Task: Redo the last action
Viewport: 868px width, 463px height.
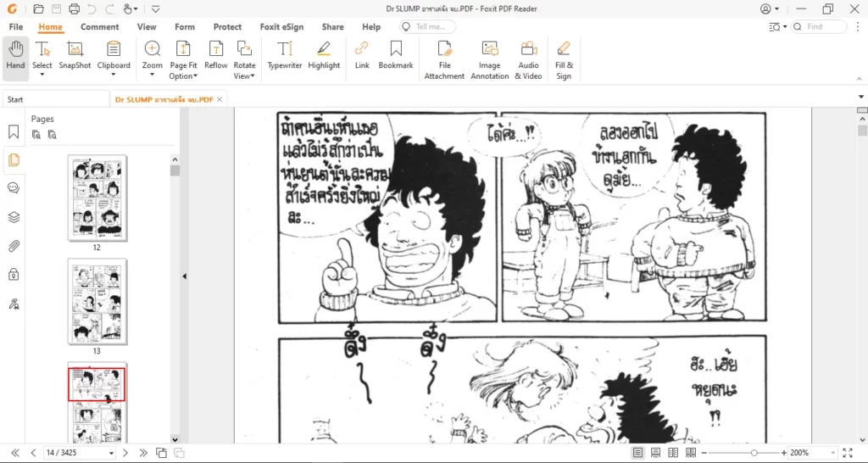Action: pos(109,8)
